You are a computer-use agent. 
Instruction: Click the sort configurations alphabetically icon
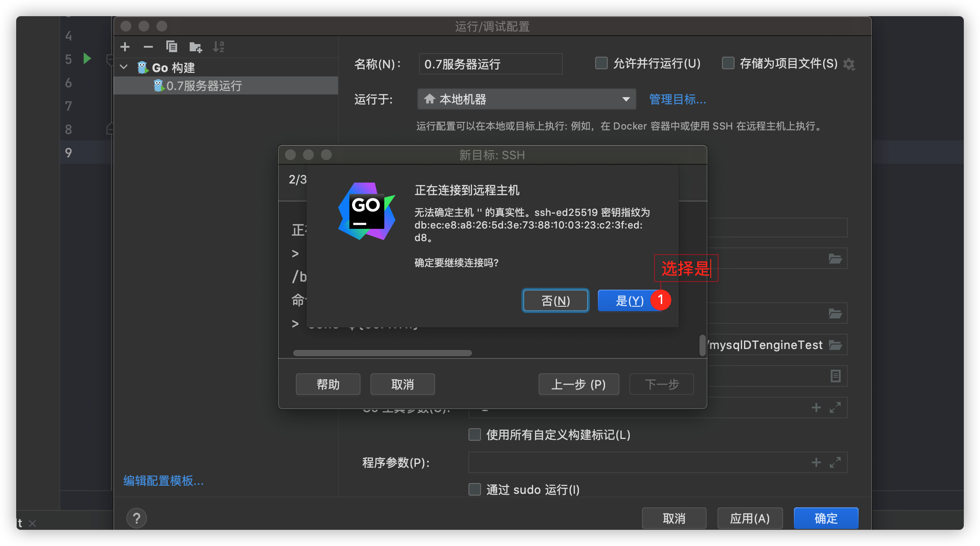click(x=218, y=47)
